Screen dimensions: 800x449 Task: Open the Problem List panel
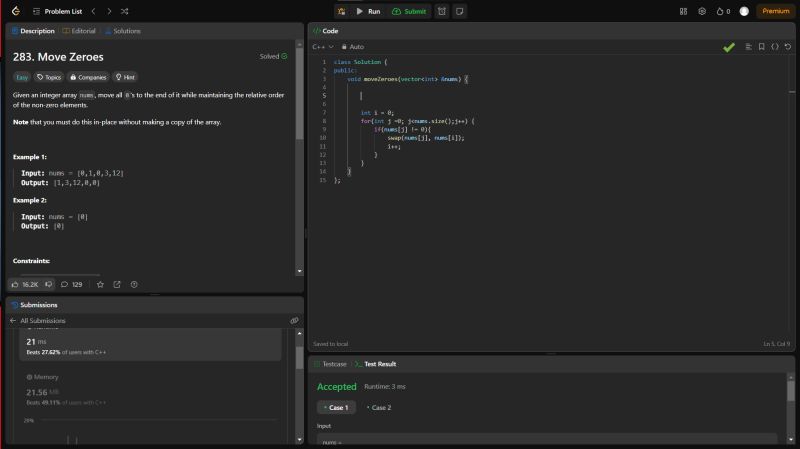pos(58,11)
